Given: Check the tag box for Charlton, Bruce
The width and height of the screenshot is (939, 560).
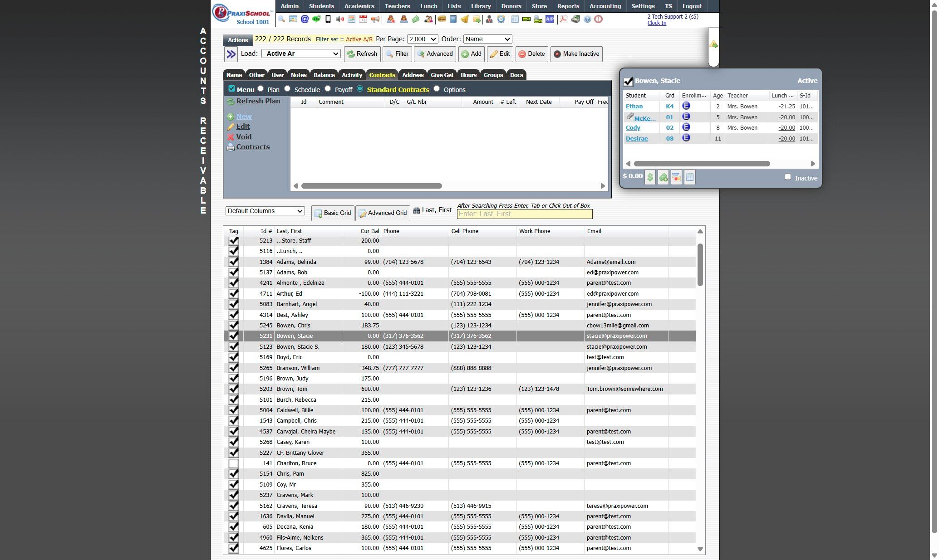Looking at the screenshot, I should [x=233, y=463].
